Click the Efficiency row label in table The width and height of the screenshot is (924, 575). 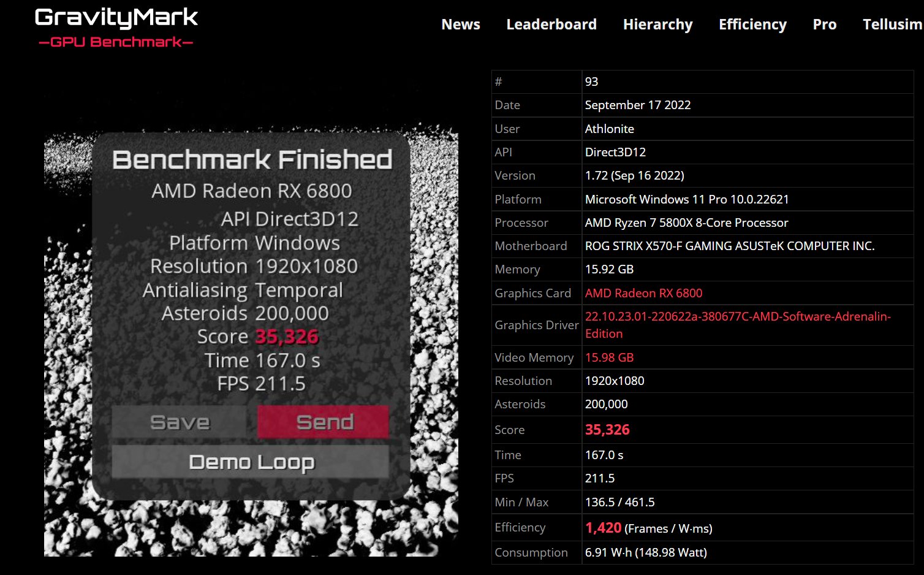[x=520, y=527]
